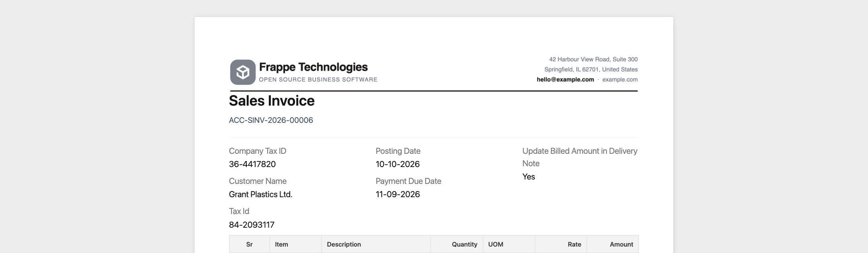Click the Sales Invoice heading
Image resolution: width=868 pixels, height=253 pixels.
point(272,101)
